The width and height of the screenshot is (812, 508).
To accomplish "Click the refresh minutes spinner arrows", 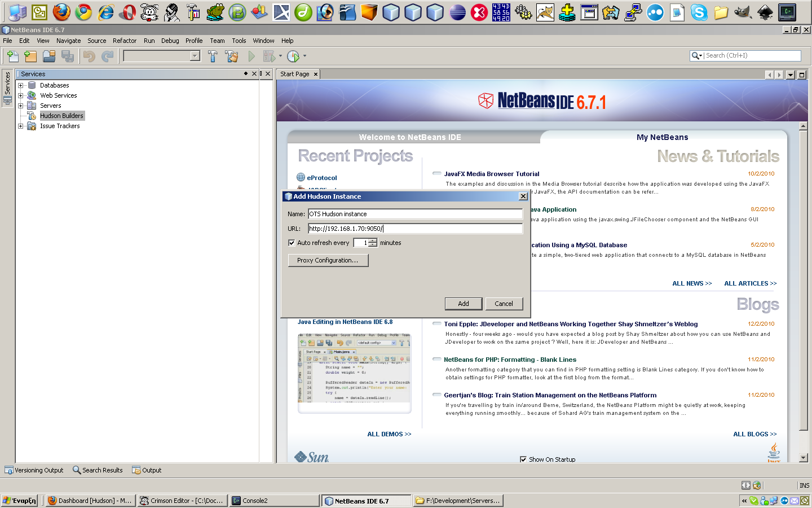I will (373, 243).
